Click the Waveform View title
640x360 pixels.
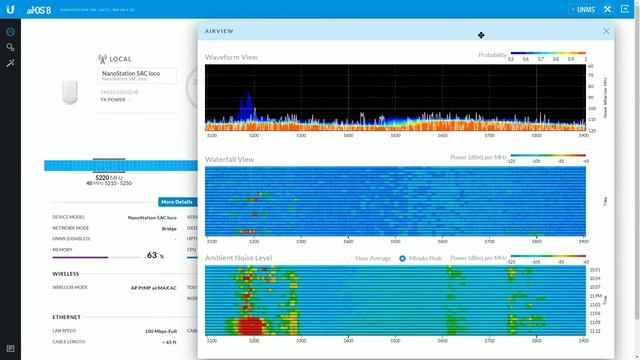click(x=231, y=57)
